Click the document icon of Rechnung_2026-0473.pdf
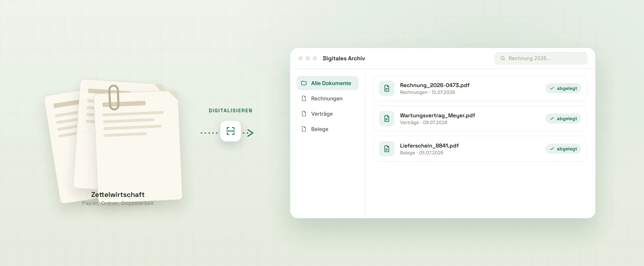This screenshot has width=644, height=266. click(x=387, y=88)
